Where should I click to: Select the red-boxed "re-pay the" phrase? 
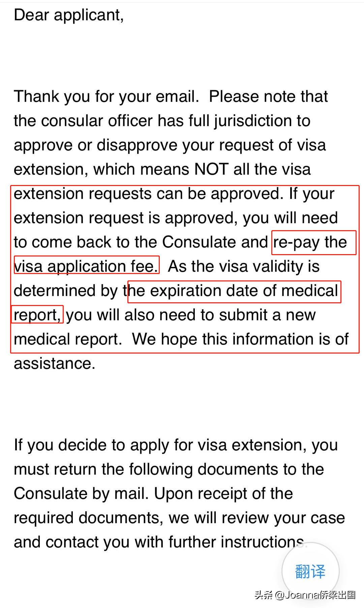point(310,242)
